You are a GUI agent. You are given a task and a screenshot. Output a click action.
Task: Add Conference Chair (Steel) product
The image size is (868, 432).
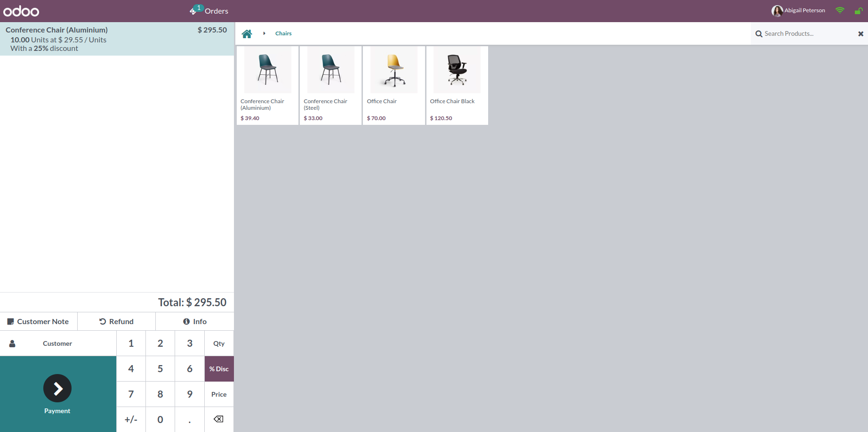331,85
